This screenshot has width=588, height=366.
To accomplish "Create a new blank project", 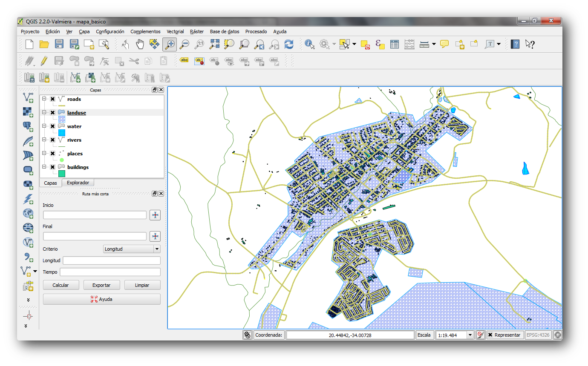I will [x=29, y=44].
